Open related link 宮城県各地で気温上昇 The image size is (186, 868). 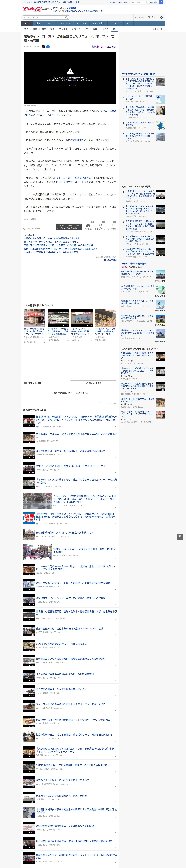tap(52, 238)
